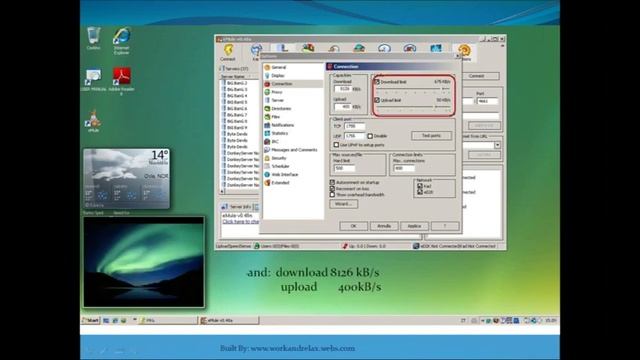This screenshot has width=640, height=360.
Task: Open the IRC toolbar icon
Action: tap(410, 48)
